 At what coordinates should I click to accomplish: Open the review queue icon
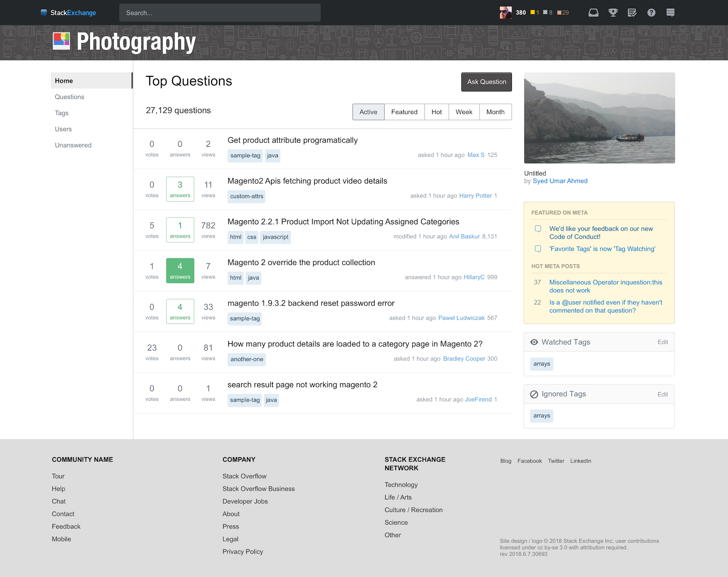click(632, 13)
